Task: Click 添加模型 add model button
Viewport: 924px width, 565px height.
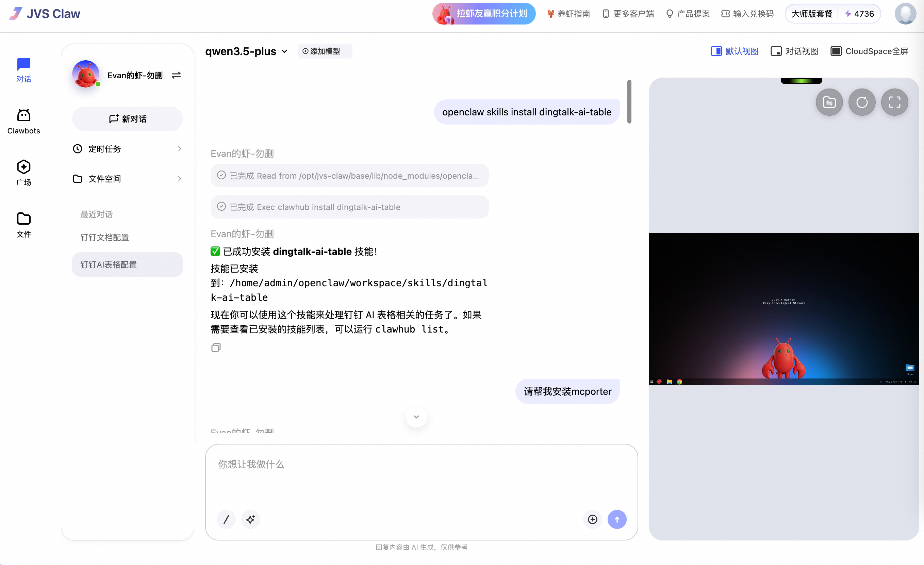Action: coord(325,51)
